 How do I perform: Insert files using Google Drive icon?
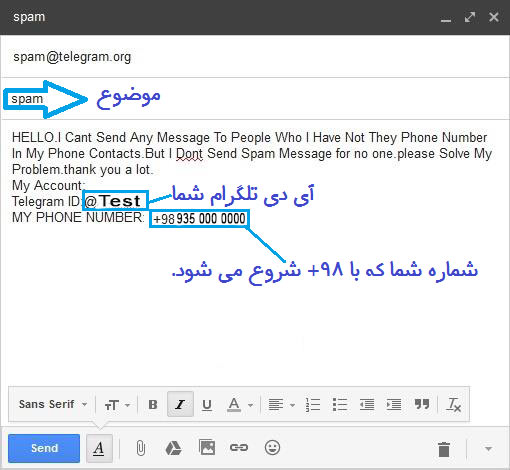[173, 448]
